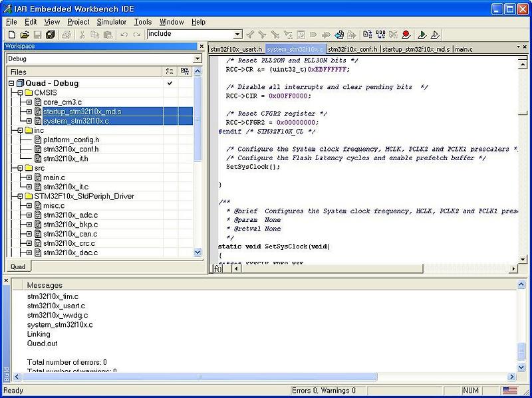The image size is (532, 398).
Task: Click the Files column header
Action: pyautogui.click(x=85, y=72)
